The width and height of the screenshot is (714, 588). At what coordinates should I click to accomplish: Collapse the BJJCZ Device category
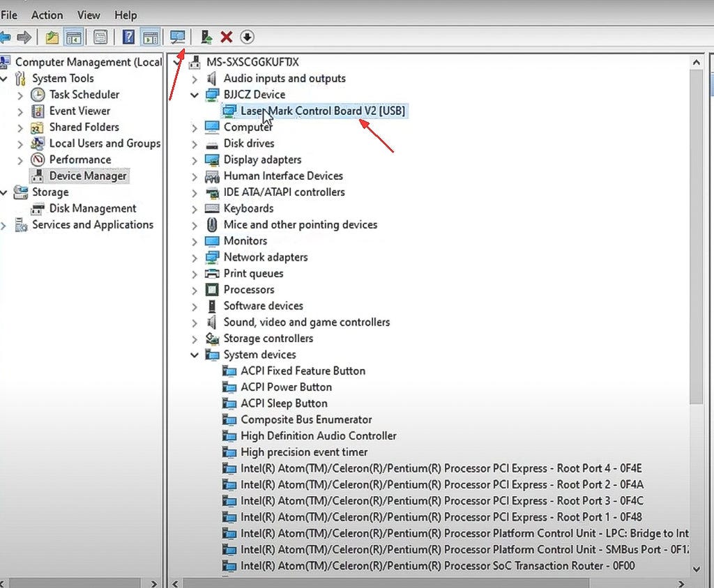tap(195, 95)
